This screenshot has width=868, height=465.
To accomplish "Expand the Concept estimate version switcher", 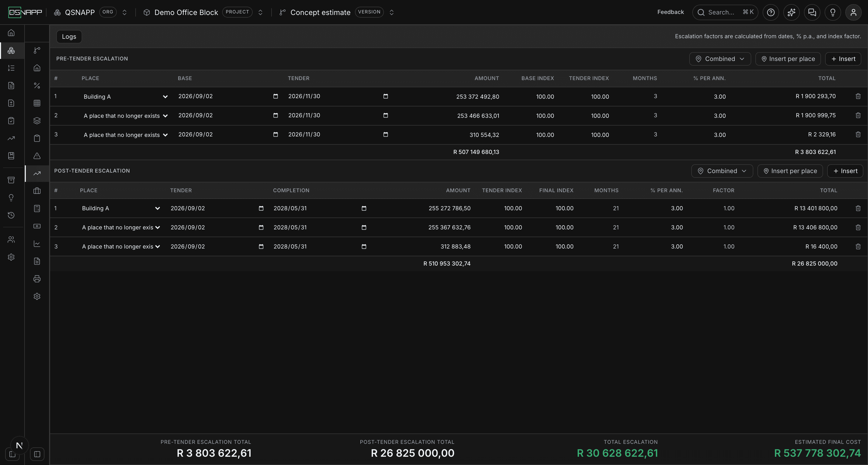I will (x=391, y=12).
